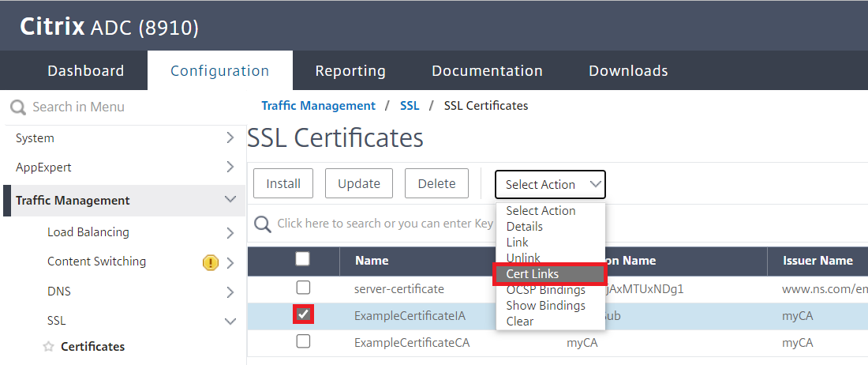Toggle the select-all checkbox in table header
Image resolution: width=868 pixels, height=365 pixels.
click(x=303, y=258)
